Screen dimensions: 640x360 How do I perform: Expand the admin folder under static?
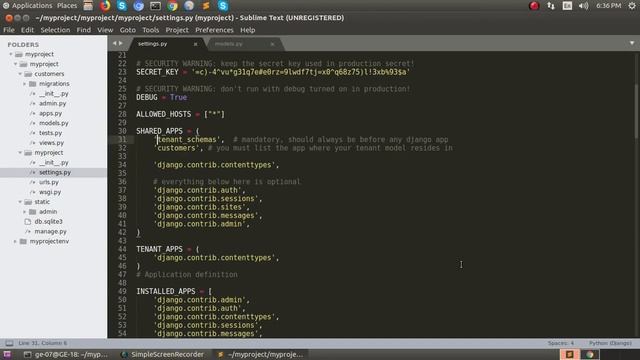tap(25, 212)
